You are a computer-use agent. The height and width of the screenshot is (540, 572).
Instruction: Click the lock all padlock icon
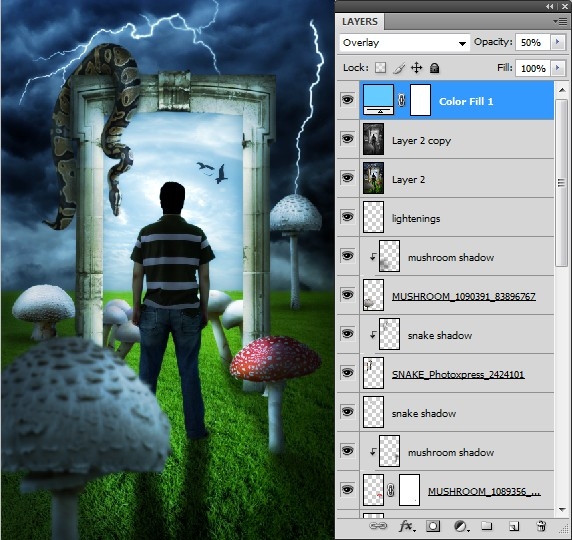(434, 68)
